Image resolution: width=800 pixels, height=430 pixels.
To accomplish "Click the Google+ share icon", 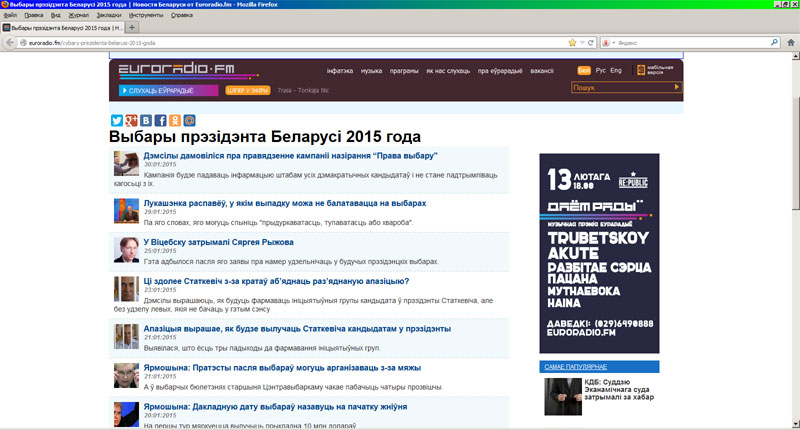I will pos(130,120).
